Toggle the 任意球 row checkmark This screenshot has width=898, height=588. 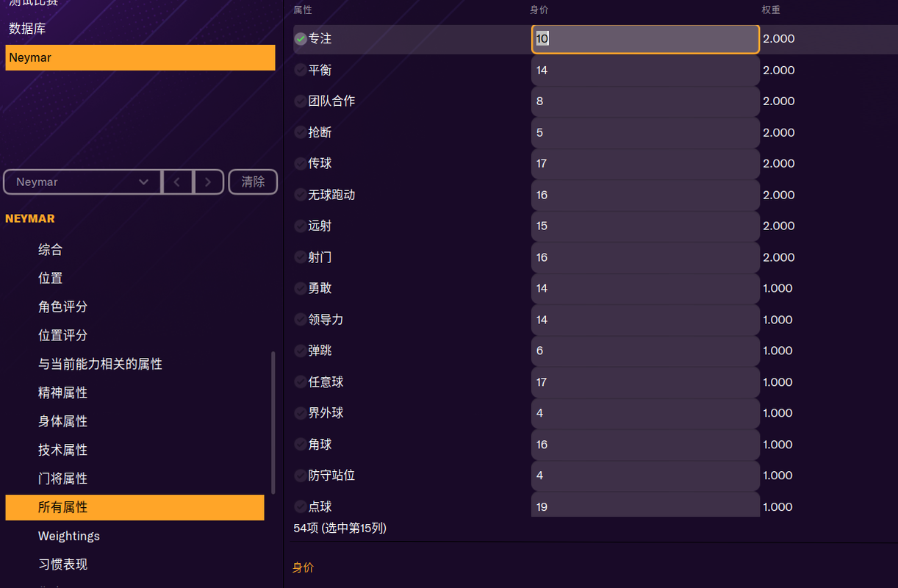(x=301, y=382)
